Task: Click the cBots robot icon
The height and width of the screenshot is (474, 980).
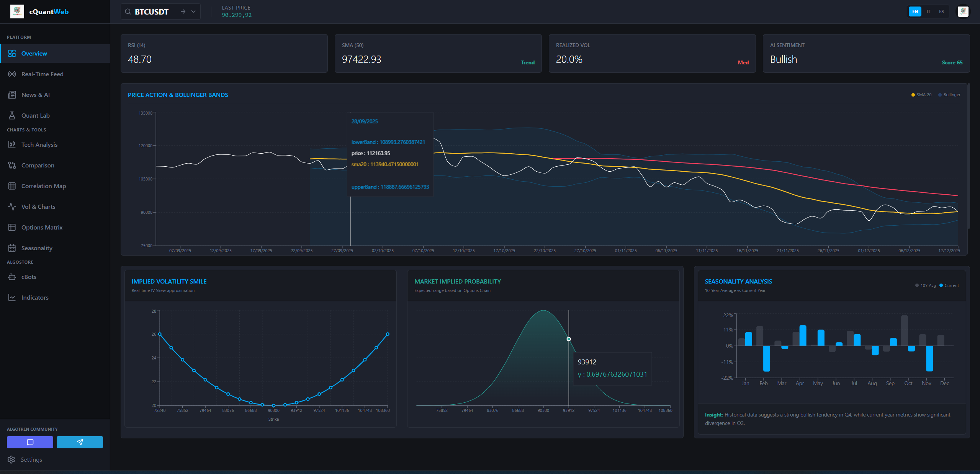Action: click(x=12, y=277)
